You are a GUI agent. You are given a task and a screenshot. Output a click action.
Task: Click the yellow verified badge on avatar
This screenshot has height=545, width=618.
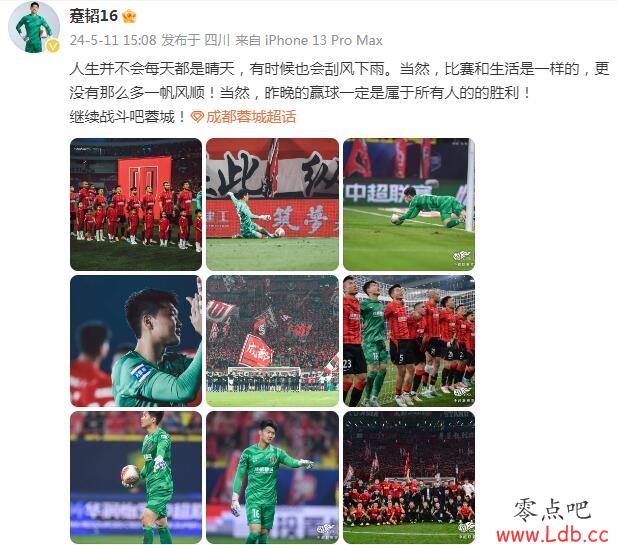(x=53, y=46)
